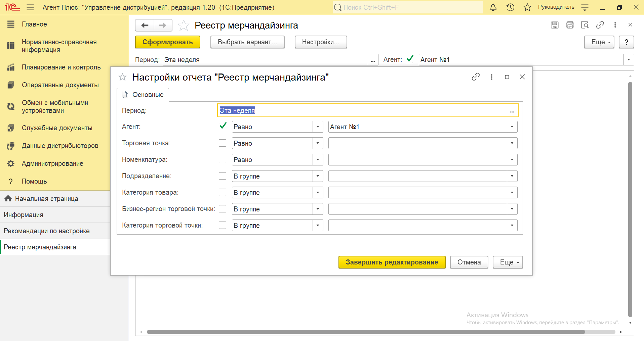Open Служебные документы section
644x341 pixels.
tap(57, 128)
